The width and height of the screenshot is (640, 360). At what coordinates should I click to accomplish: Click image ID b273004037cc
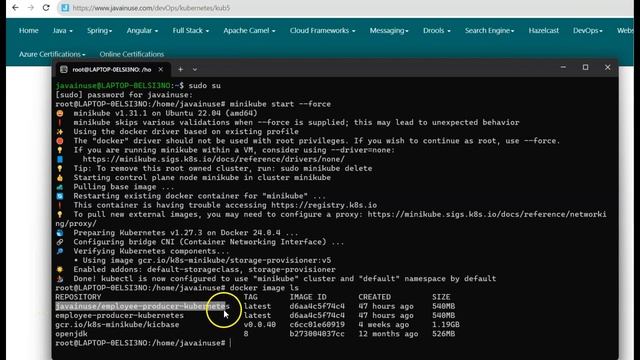317,334
